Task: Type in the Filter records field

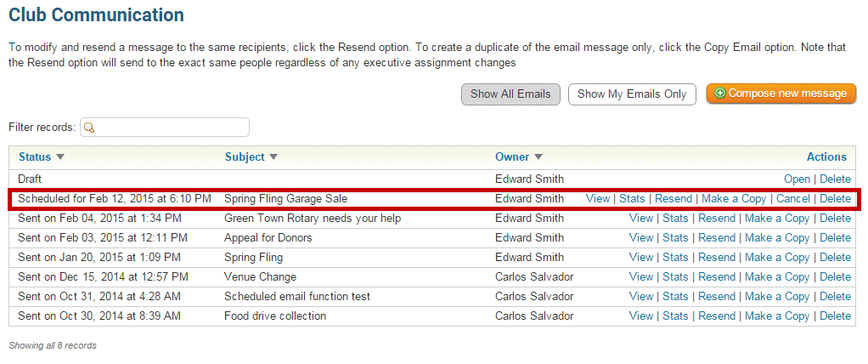Action: (x=172, y=128)
